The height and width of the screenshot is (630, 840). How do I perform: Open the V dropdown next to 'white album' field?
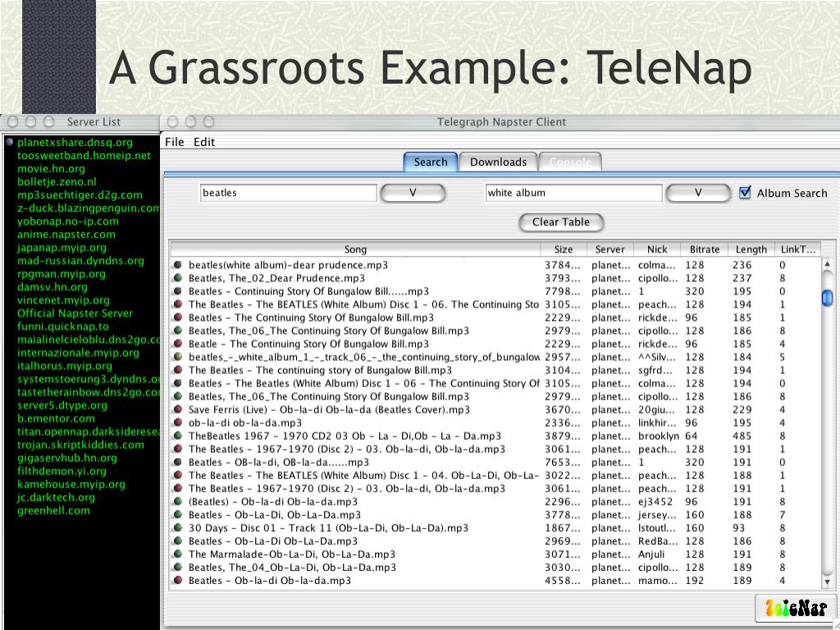[x=698, y=193]
